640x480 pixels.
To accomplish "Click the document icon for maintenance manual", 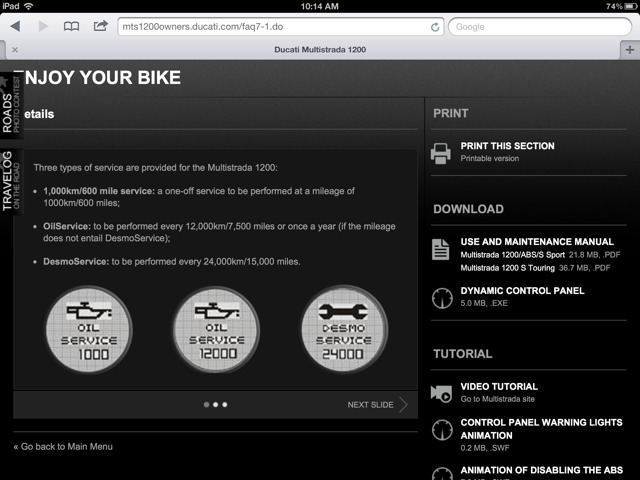I will tap(441, 249).
